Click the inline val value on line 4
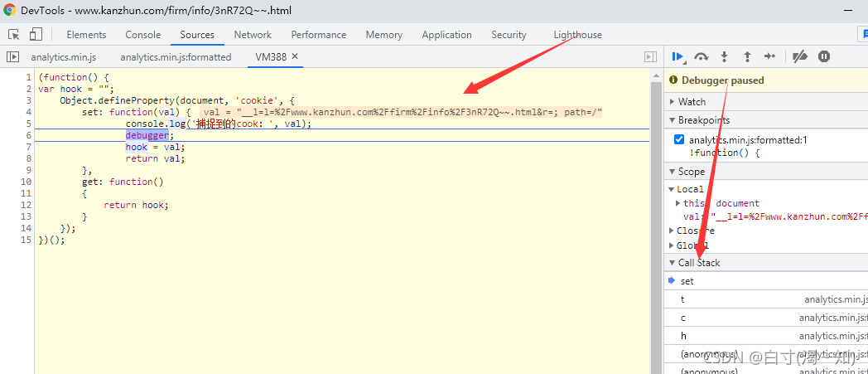 pyautogui.click(x=401, y=113)
